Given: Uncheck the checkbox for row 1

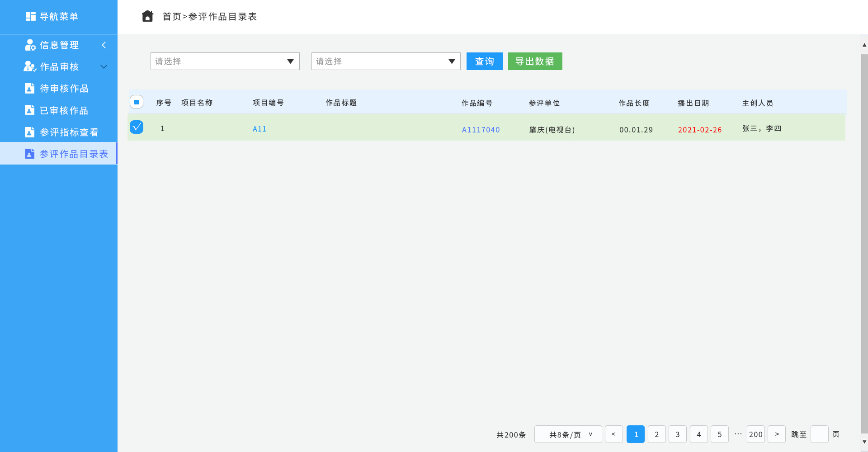Looking at the screenshot, I should pos(137,127).
